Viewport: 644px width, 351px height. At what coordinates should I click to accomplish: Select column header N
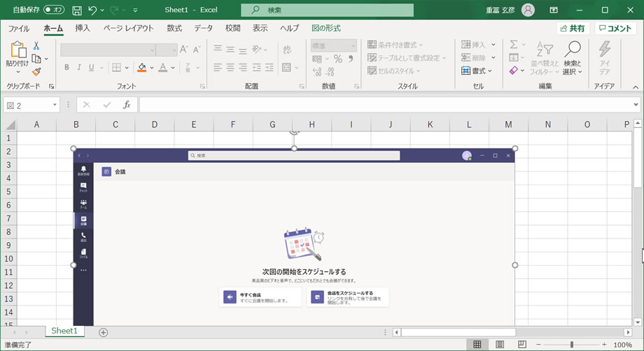[x=548, y=124]
